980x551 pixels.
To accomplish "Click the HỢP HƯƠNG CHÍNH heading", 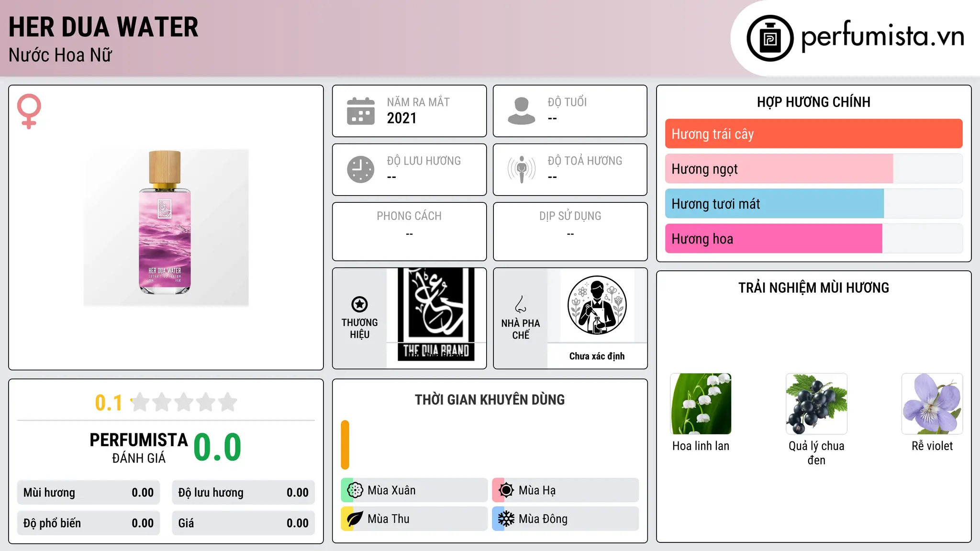I will point(813,102).
